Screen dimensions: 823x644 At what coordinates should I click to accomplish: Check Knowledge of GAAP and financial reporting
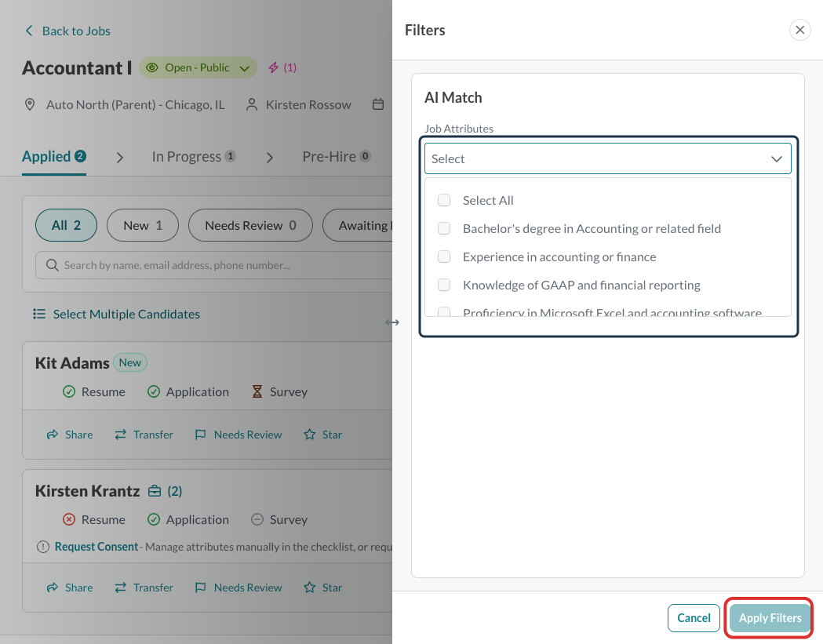tap(444, 285)
